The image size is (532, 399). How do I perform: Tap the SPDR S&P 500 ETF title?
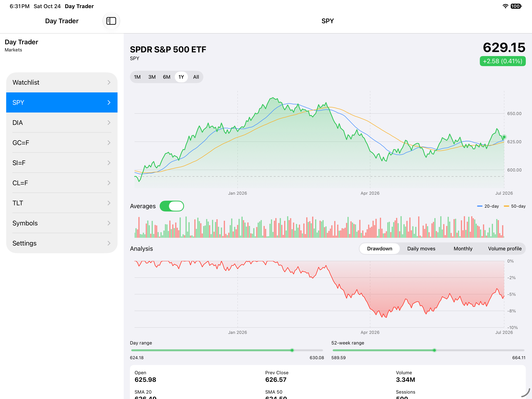(168, 49)
